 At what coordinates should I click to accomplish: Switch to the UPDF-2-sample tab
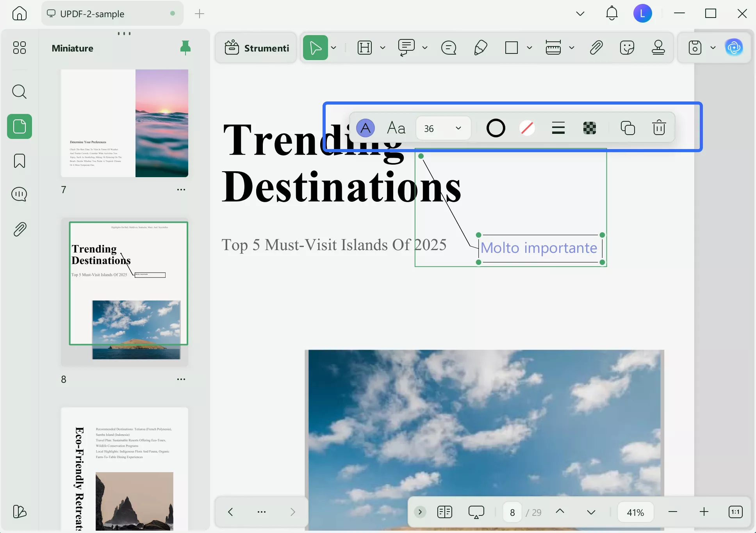tap(92, 14)
